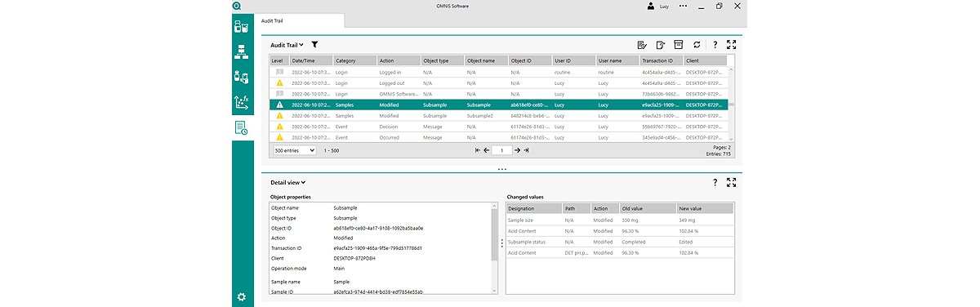980x307 pixels.
Task: Select the highlighted Subsample Modified row
Action: pyautogui.click(x=499, y=105)
